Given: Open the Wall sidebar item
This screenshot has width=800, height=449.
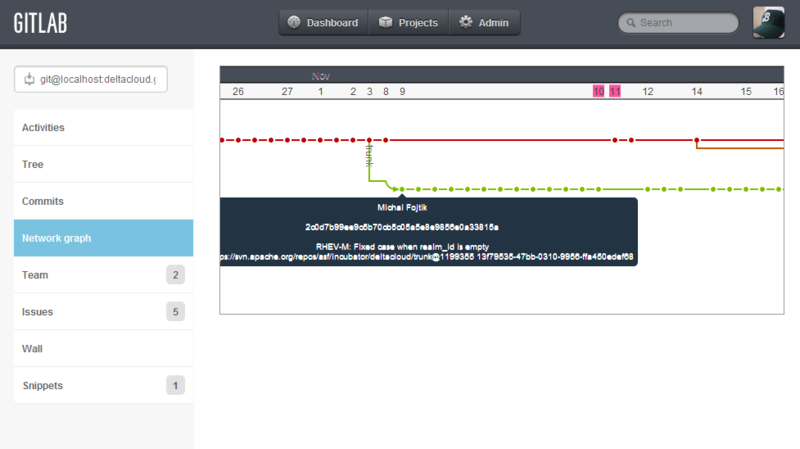Looking at the screenshot, I should point(104,348).
